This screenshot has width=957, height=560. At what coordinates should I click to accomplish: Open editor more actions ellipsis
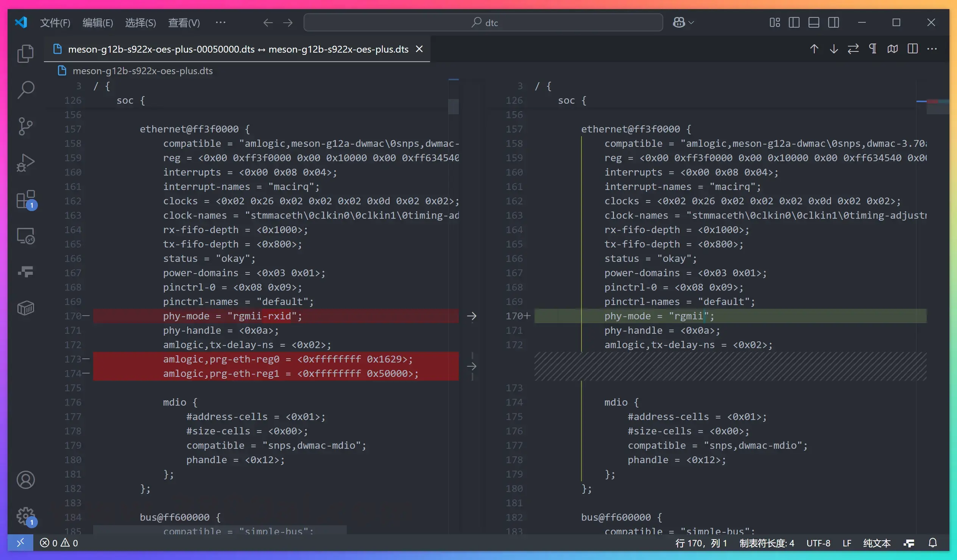932,49
